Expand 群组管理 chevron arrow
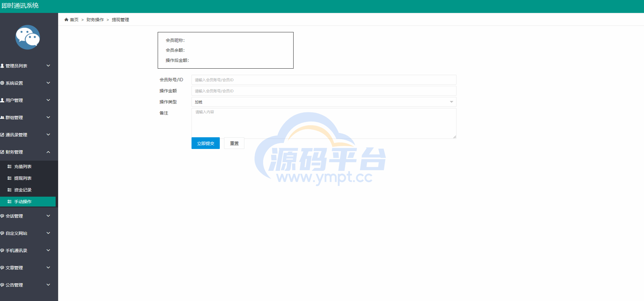The height and width of the screenshot is (301, 644). coord(48,117)
